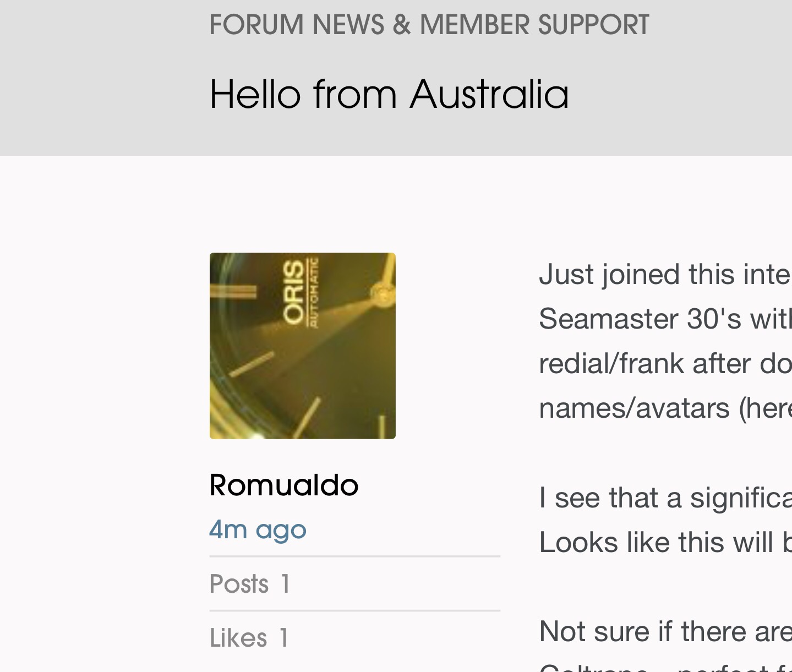Screen dimensions: 792x672
Task: Click the paragraph starting Not sure if
Action: 664,631
